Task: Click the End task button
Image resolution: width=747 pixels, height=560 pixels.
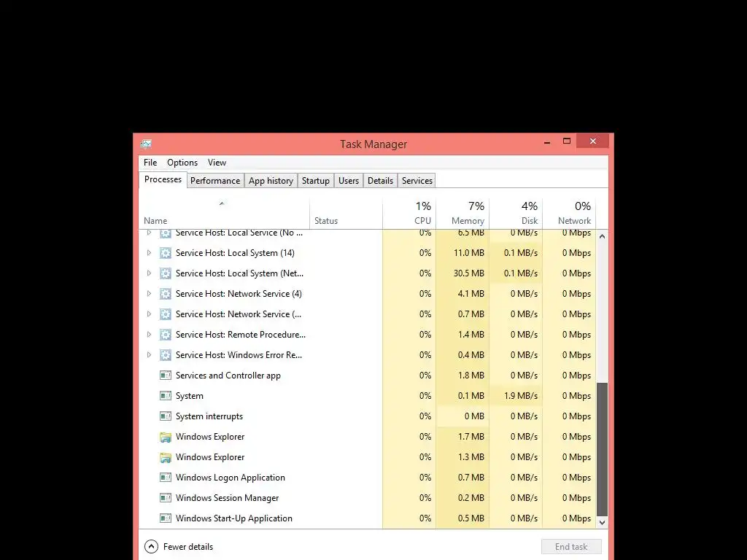Action: click(571, 547)
